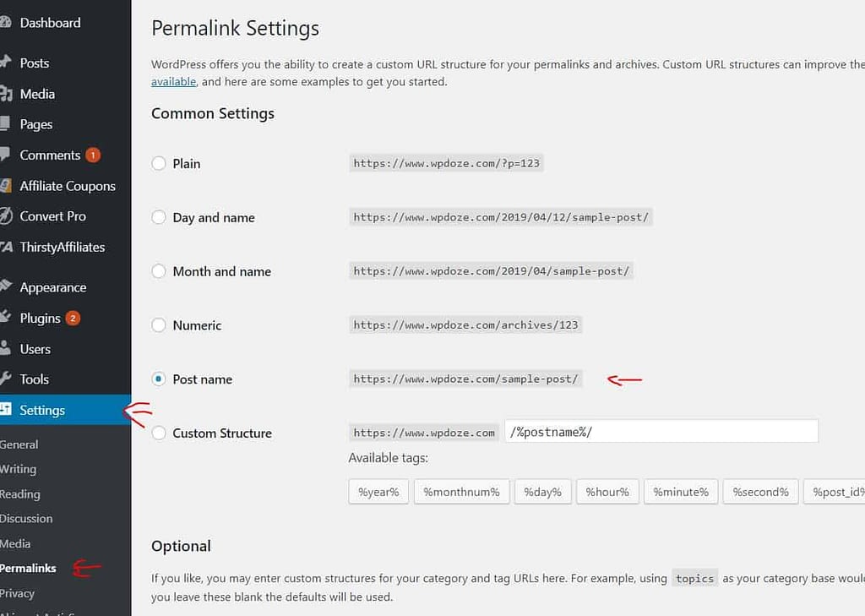This screenshot has height=616, width=865.
Task: Click the Tools wrench icon
Action: (5, 379)
